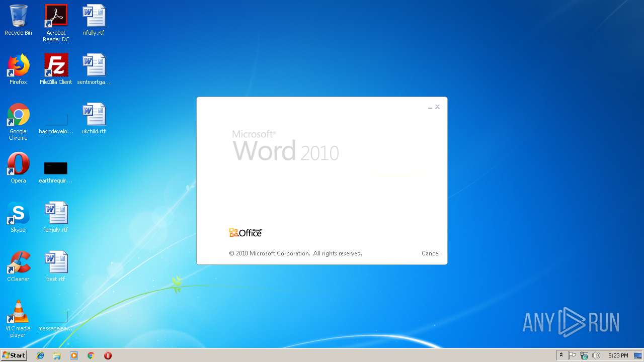Open Windows Explorer folder on taskbar
Image resolution: width=644 pixels, height=362 pixels.
pyautogui.click(x=57, y=355)
